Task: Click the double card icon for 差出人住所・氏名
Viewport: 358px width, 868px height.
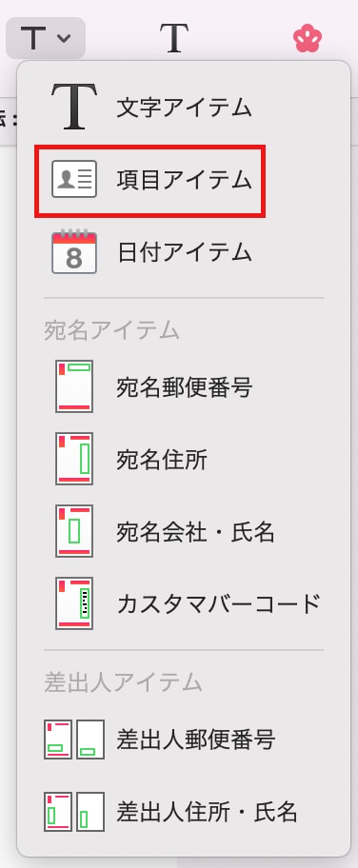Action: pyautogui.click(x=74, y=812)
